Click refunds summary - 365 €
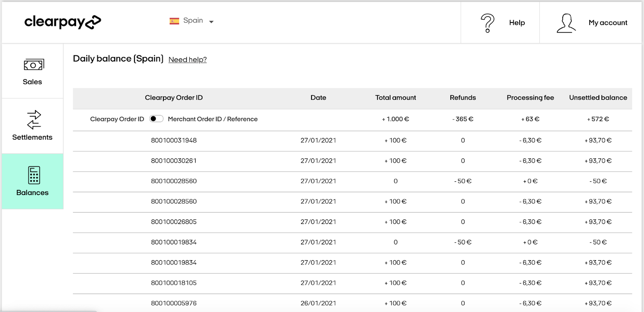The image size is (644, 312). pos(463,119)
